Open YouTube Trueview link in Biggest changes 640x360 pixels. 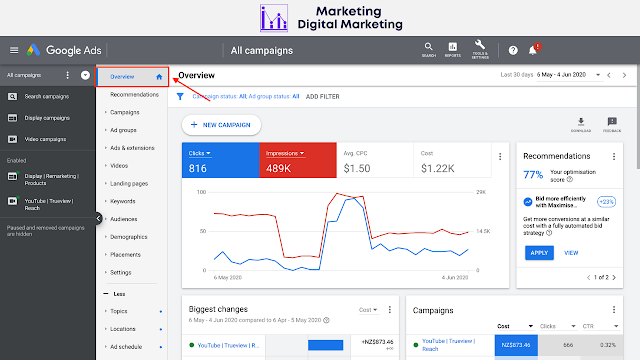[x=228, y=345]
